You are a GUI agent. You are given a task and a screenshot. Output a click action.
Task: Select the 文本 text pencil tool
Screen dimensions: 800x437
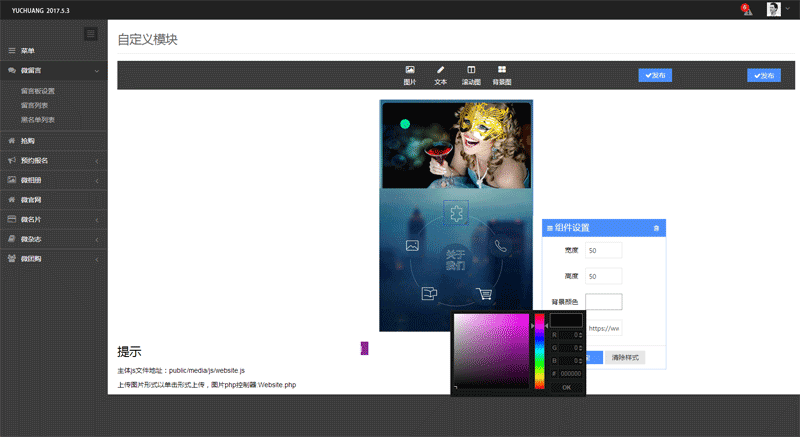(x=440, y=74)
